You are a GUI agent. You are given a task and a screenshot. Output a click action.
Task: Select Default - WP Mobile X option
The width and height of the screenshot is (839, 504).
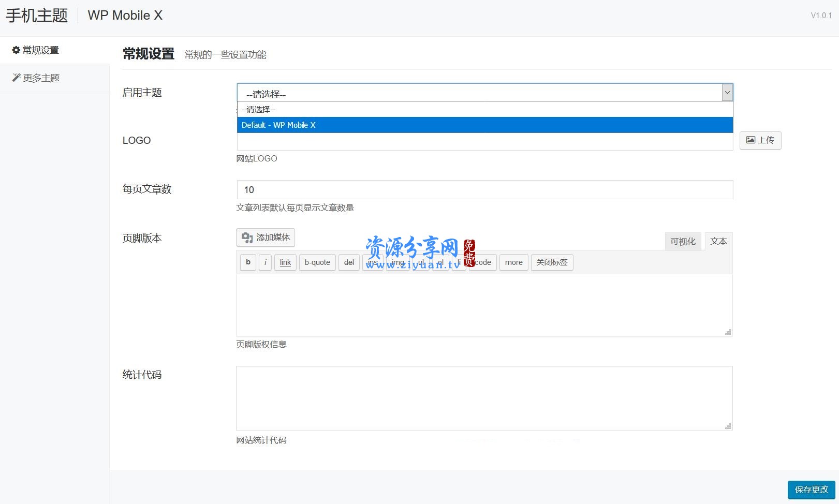[x=485, y=125]
